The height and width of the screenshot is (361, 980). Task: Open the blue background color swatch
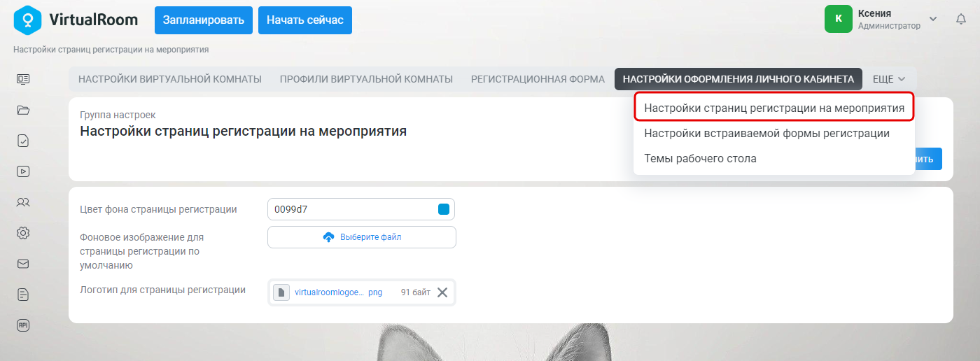click(443, 209)
